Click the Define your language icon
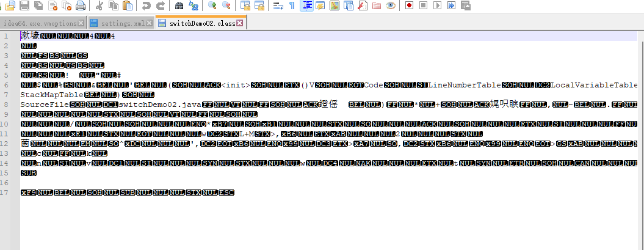 coord(320,6)
